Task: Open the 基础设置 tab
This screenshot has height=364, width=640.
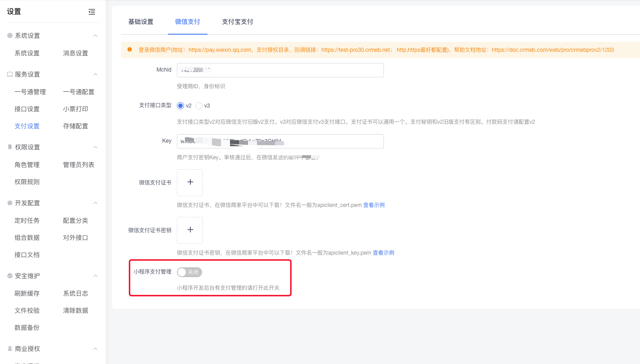Action: point(141,21)
